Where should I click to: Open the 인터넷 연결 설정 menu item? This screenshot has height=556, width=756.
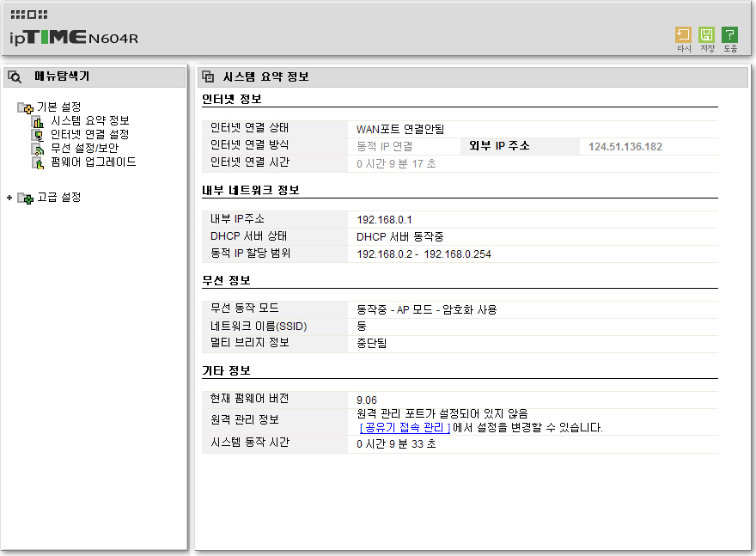[x=90, y=135]
